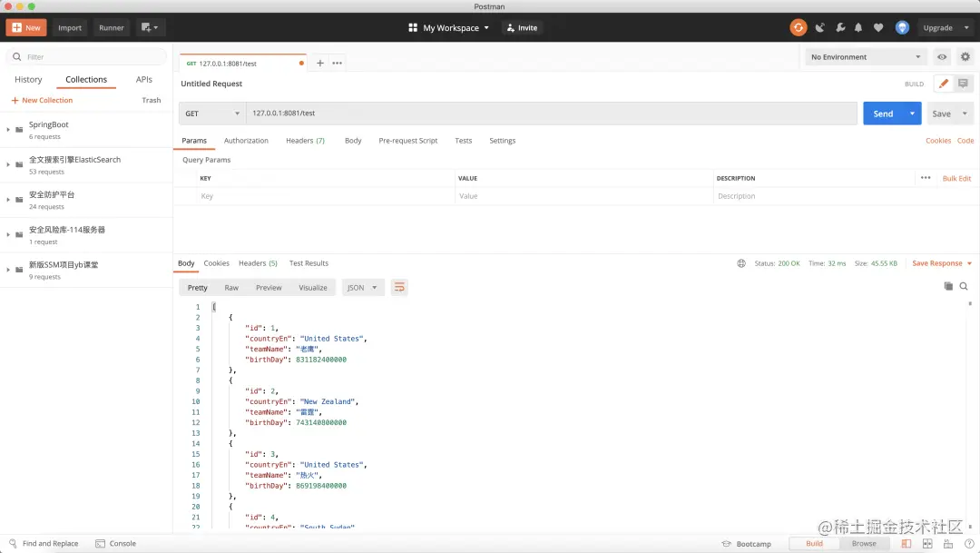Open the Runner
The image size is (980, 553).
[x=112, y=27]
